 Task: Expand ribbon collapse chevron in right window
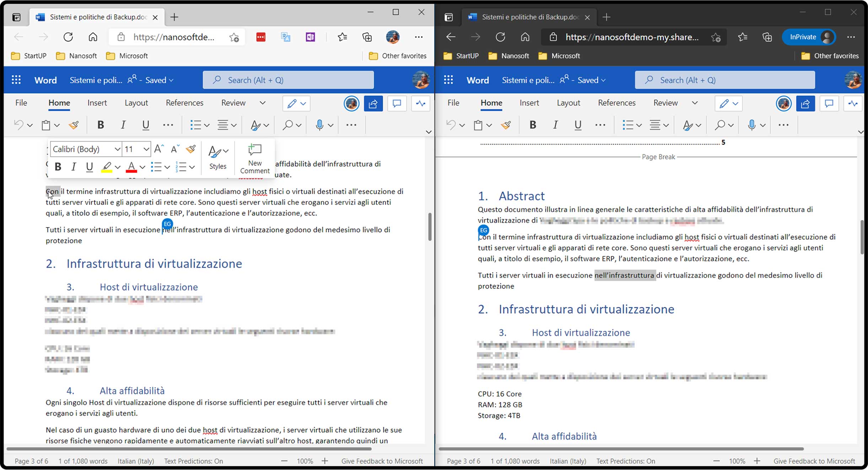[860, 132]
